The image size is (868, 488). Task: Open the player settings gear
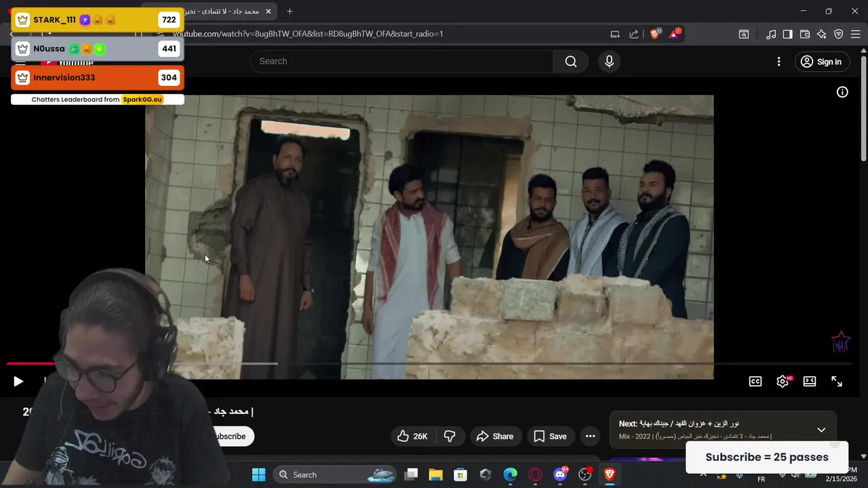pos(783,382)
